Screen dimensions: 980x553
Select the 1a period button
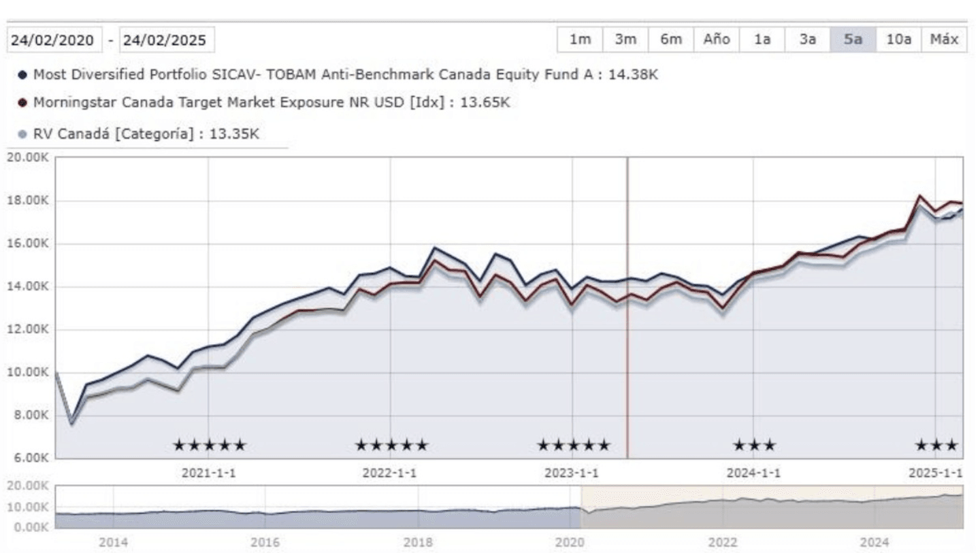coord(762,39)
